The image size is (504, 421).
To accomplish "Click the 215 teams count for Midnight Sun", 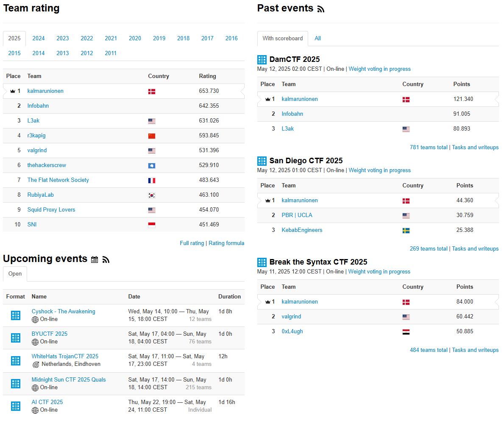I will pyautogui.click(x=198, y=387).
